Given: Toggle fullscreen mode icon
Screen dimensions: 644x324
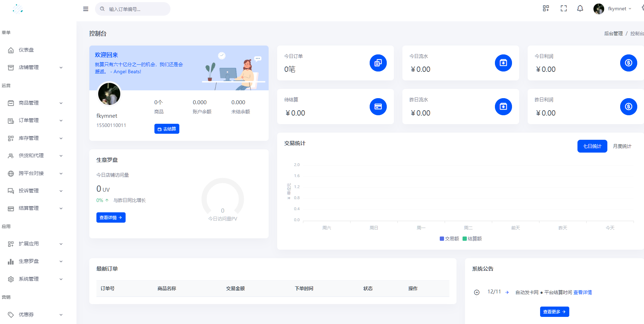Looking at the screenshot, I should 564,9.
